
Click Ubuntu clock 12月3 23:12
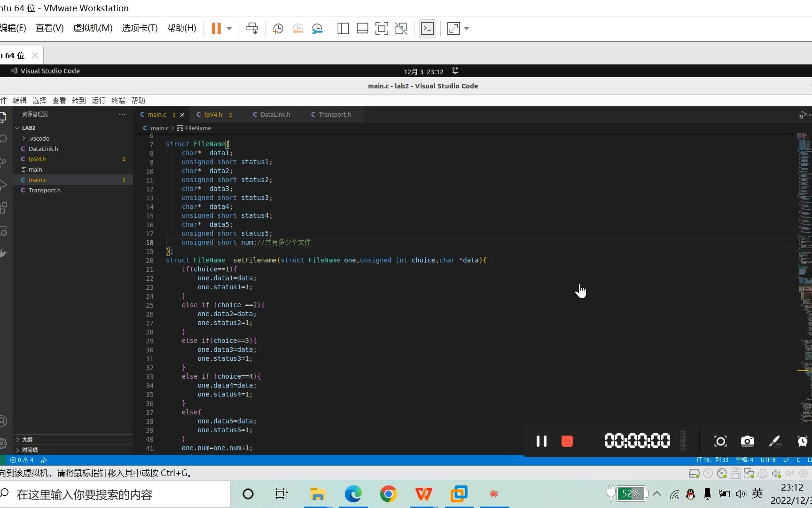click(x=423, y=71)
